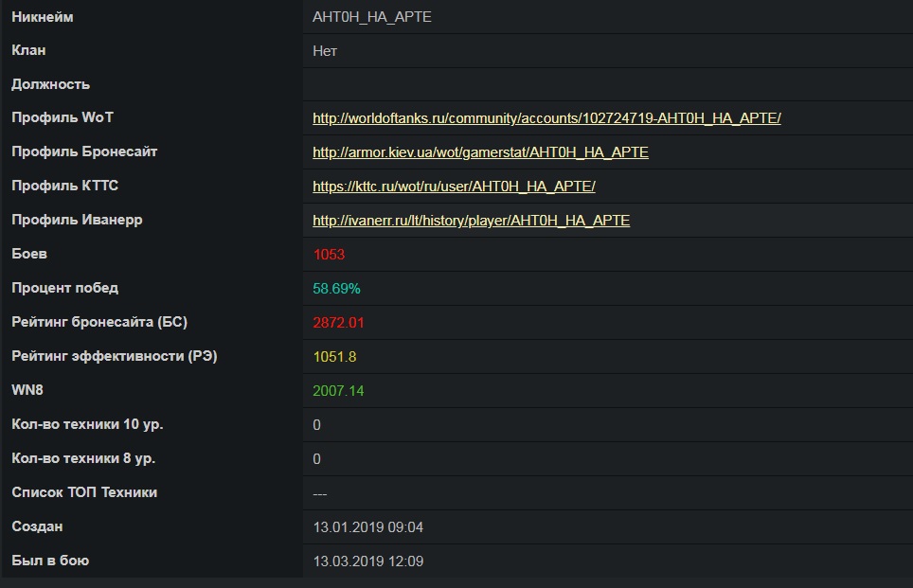Click the WN8 value 2007.14
Viewport: 913px width, 588px height.
(x=338, y=391)
